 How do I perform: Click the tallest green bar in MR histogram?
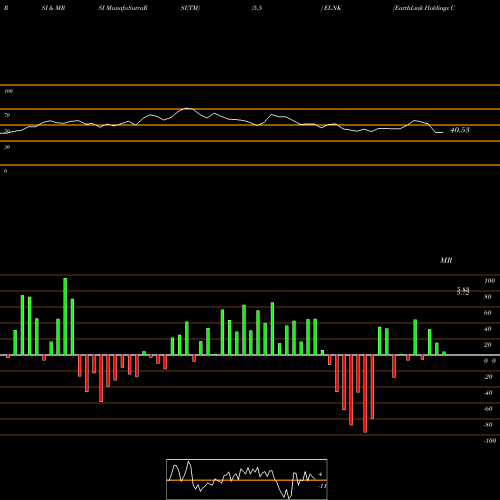pos(65,316)
